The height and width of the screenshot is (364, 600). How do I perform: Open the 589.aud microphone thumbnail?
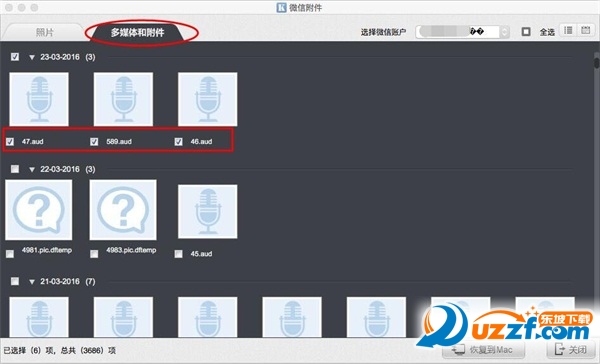pyautogui.click(x=123, y=99)
